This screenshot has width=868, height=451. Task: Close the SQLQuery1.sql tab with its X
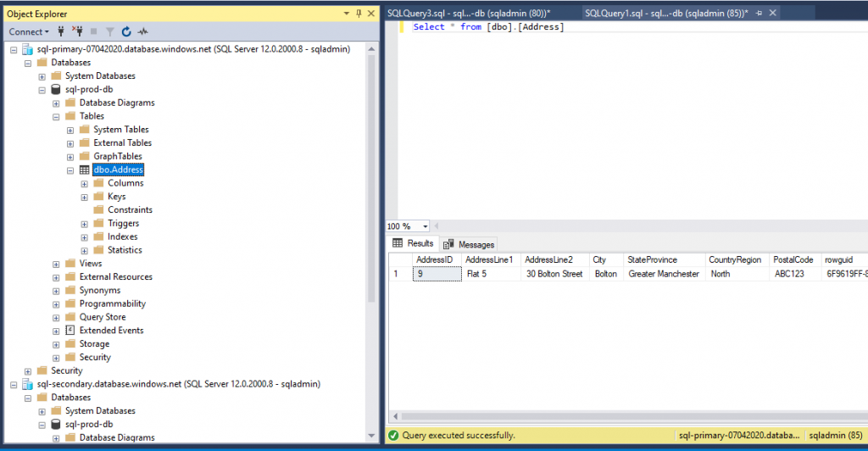[773, 13]
